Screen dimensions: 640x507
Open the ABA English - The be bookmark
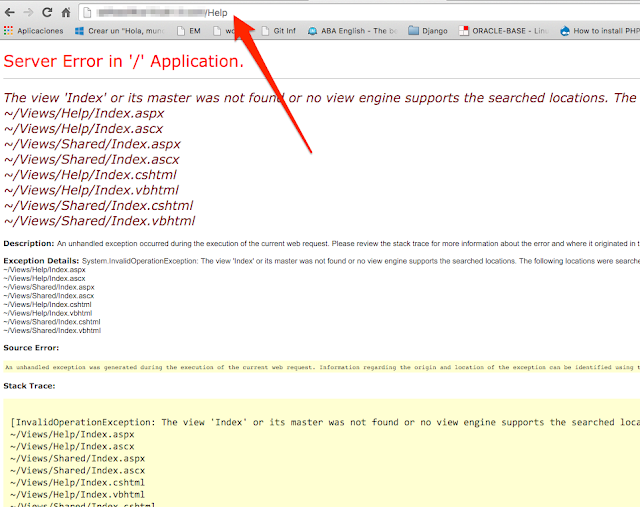[x=359, y=31]
